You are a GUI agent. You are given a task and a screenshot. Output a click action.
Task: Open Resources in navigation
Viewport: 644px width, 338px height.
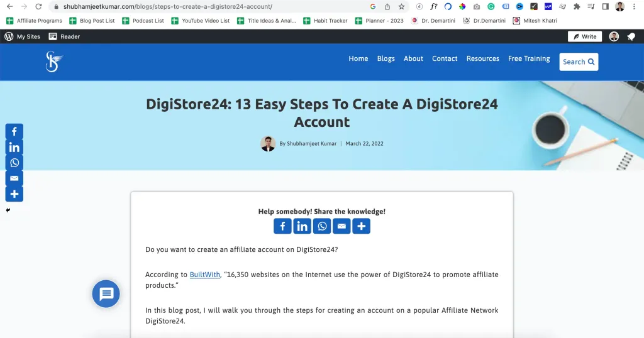tap(482, 58)
